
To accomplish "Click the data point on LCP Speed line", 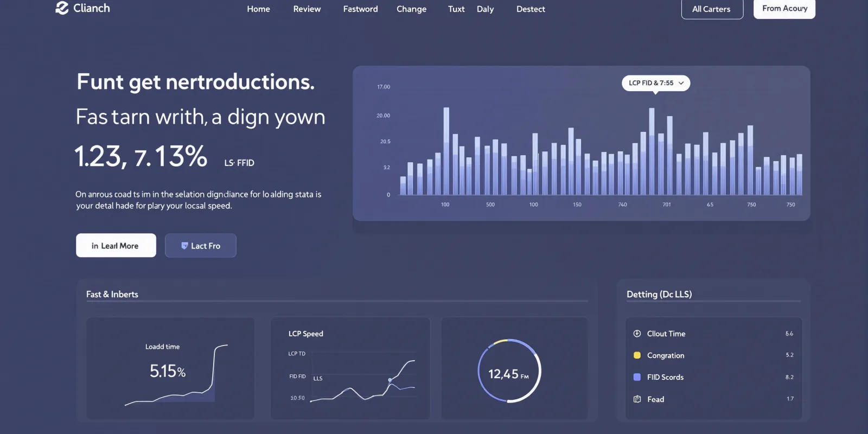I will [390, 380].
